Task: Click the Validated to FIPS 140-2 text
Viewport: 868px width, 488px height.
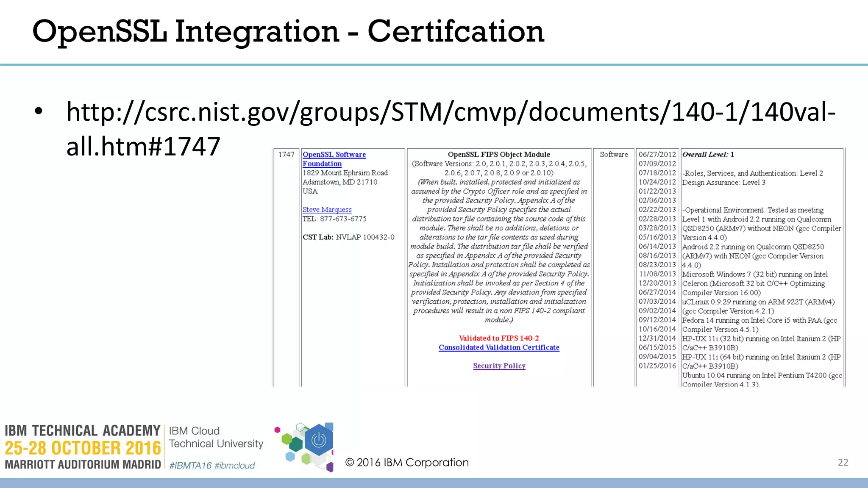Action: click(x=499, y=338)
